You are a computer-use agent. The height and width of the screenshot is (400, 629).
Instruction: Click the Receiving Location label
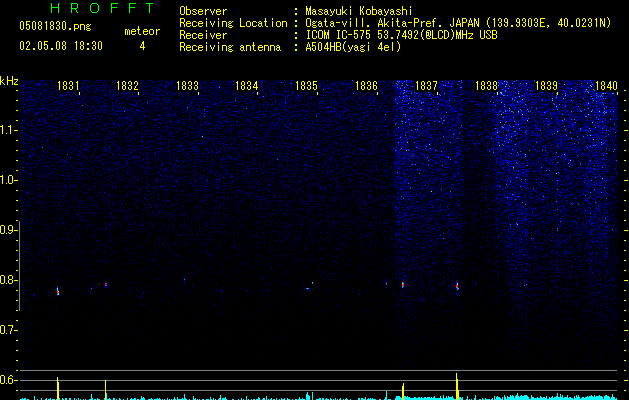pos(233,23)
